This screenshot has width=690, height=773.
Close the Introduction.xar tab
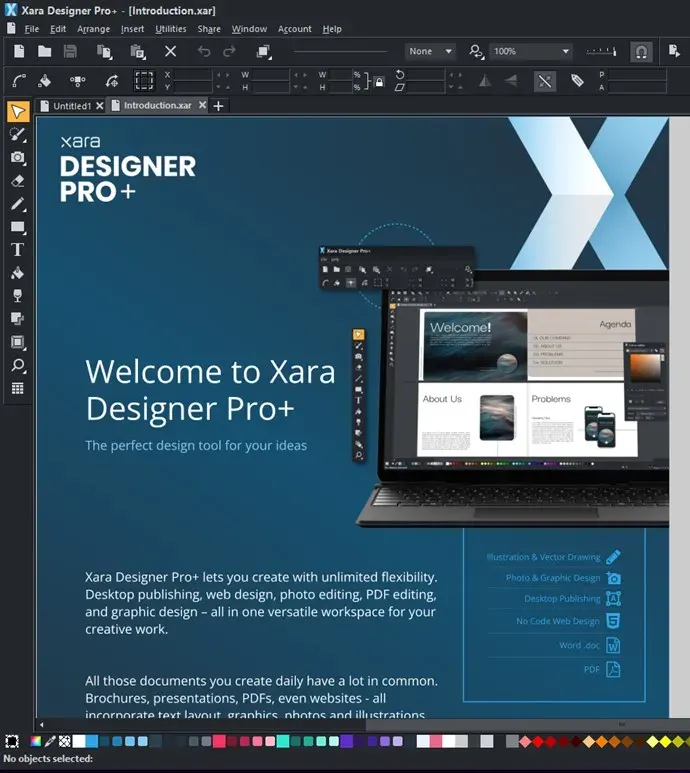click(202, 105)
